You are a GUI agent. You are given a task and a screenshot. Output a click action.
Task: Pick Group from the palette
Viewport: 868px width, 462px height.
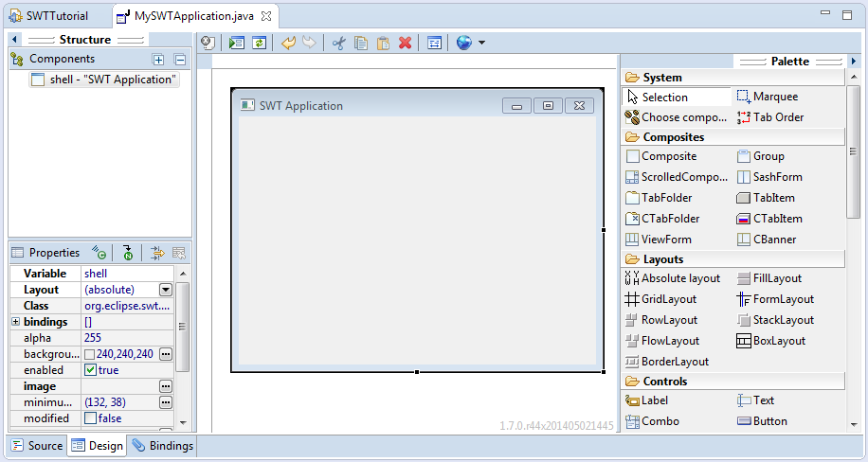761,156
